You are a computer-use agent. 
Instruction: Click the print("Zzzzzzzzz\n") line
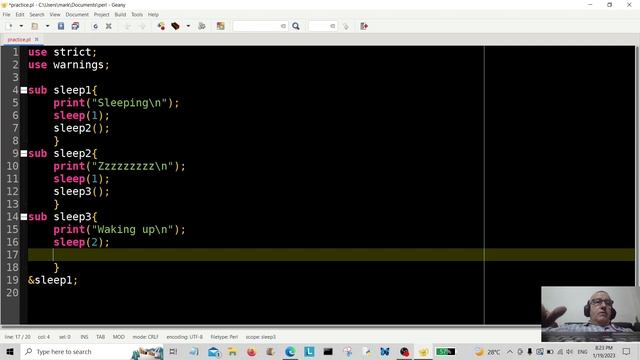(120, 166)
